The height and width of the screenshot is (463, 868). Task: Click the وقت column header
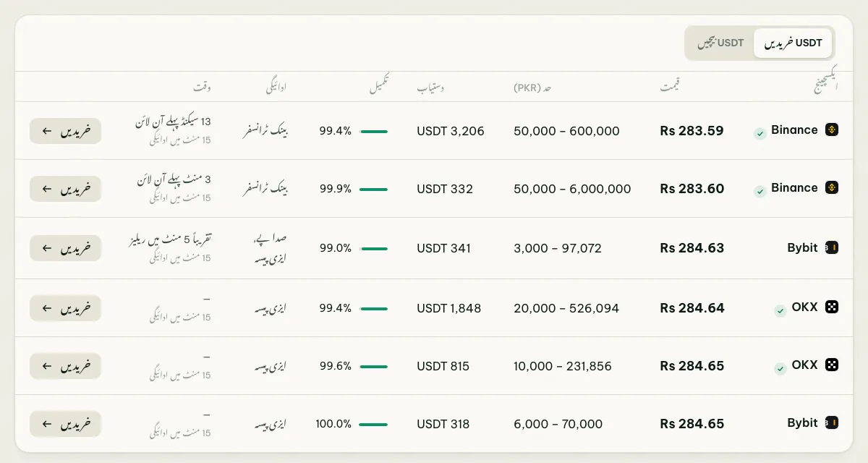pyautogui.click(x=202, y=88)
